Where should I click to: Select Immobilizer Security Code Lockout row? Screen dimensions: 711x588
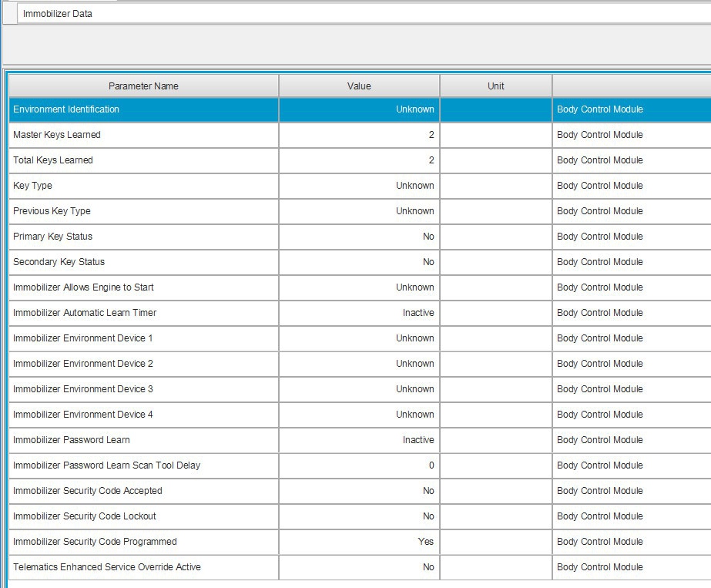360,516
